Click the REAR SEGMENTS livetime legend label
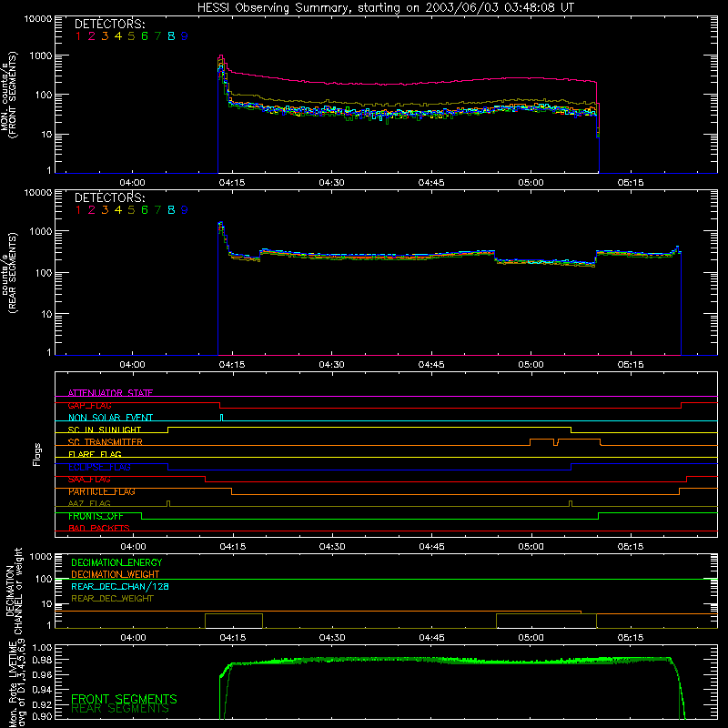Viewport: 728px width, 728px height. [120, 709]
